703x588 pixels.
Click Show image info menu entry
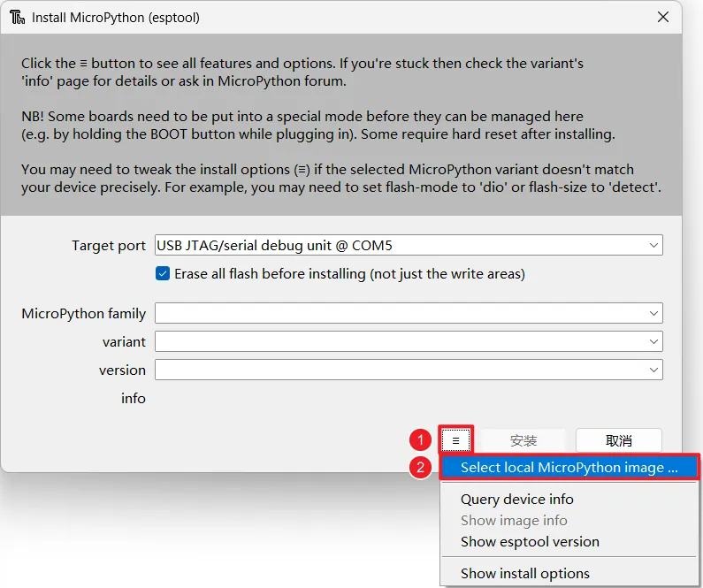[x=514, y=521]
